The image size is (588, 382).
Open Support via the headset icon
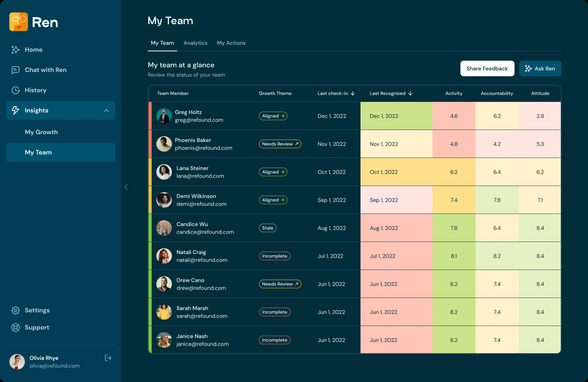click(15, 327)
